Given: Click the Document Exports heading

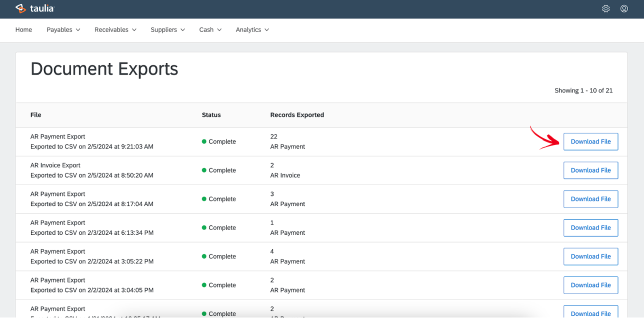Looking at the screenshot, I should coord(104,68).
